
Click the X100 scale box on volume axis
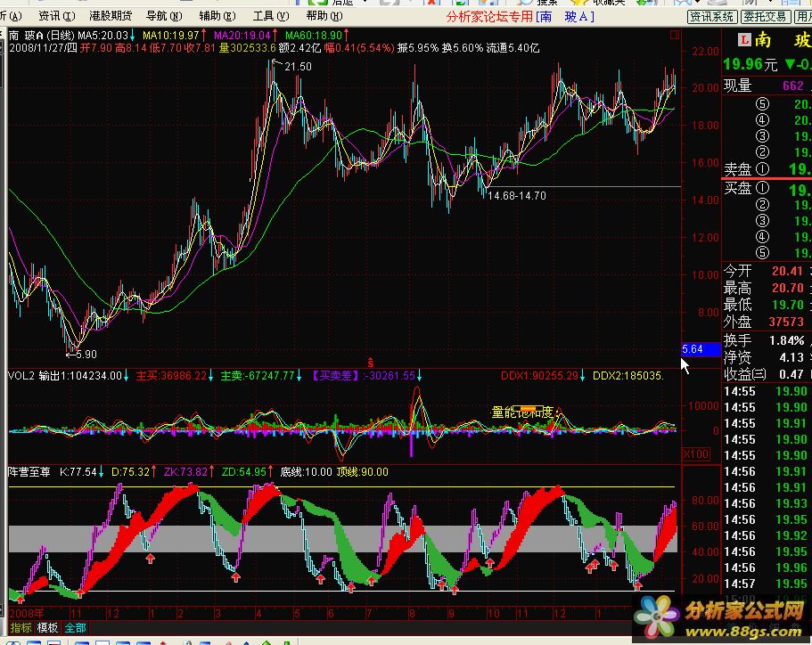[x=696, y=454]
